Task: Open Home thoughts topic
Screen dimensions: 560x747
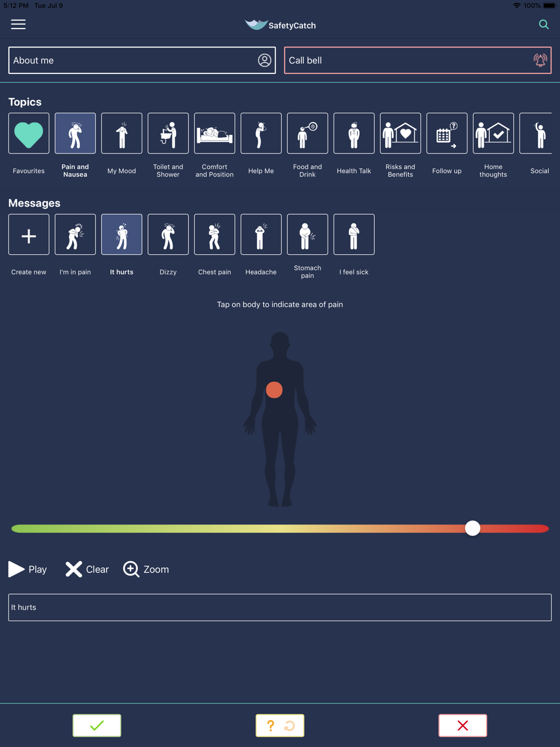Action: (x=493, y=133)
